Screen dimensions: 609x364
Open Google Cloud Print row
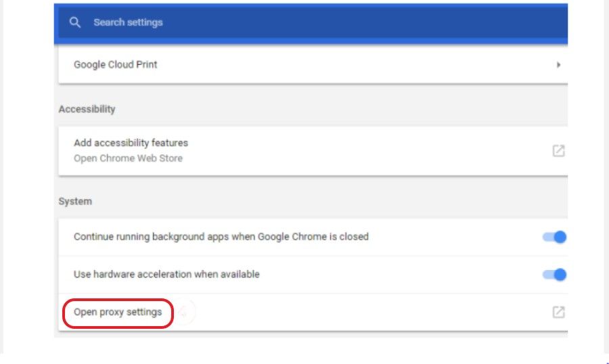click(x=313, y=64)
